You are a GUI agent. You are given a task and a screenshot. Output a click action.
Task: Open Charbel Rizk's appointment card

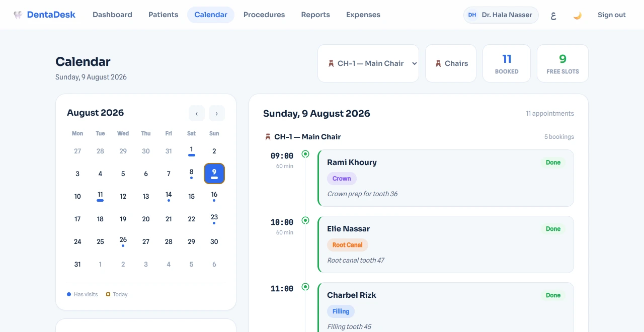pyautogui.click(x=446, y=307)
